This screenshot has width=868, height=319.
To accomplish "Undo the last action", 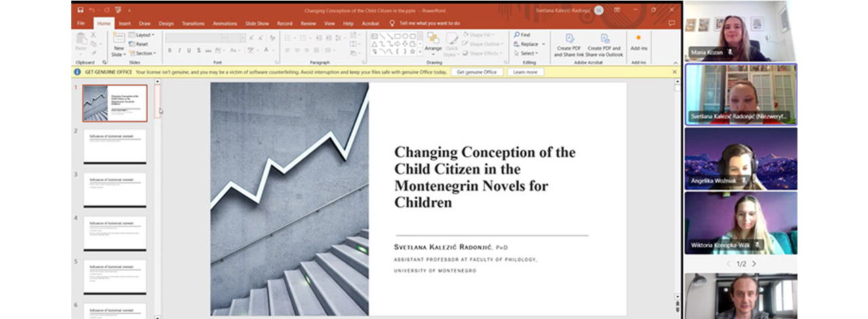I will pos(92,10).
